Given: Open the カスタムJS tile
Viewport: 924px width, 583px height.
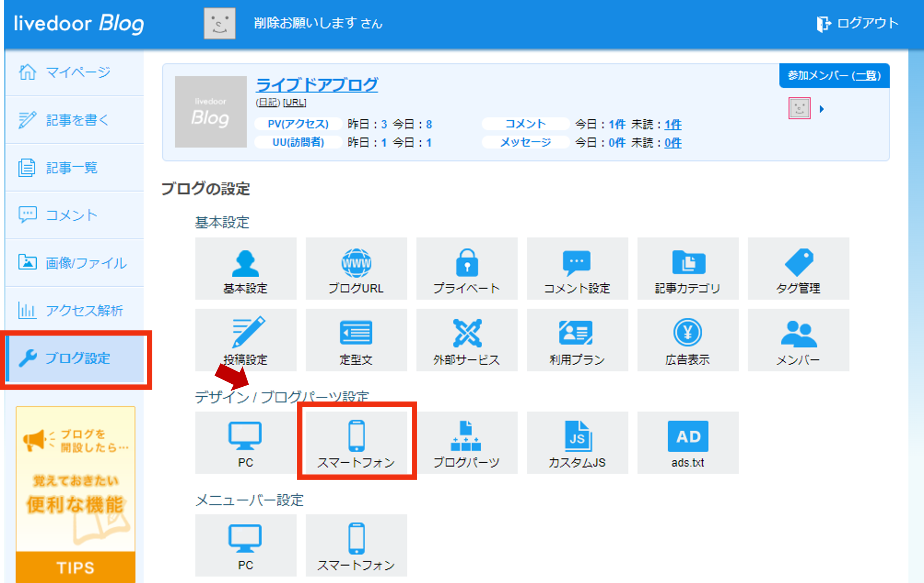Looking at the screenshot, I should click(x=577, y=443).
